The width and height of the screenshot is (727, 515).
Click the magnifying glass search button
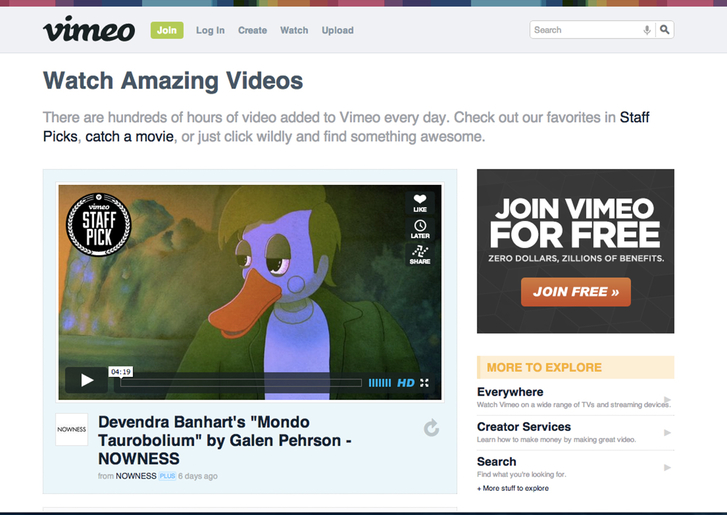[x=665, y=30]
